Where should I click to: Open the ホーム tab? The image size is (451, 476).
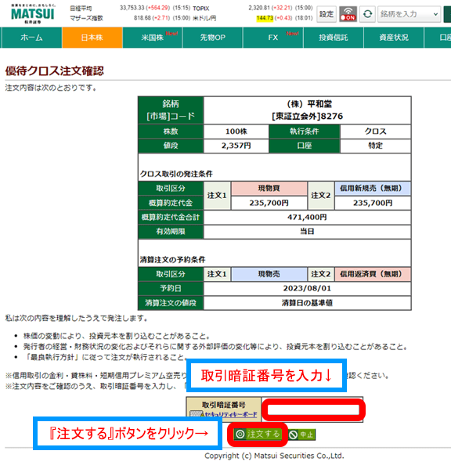[x=31, y=38]
